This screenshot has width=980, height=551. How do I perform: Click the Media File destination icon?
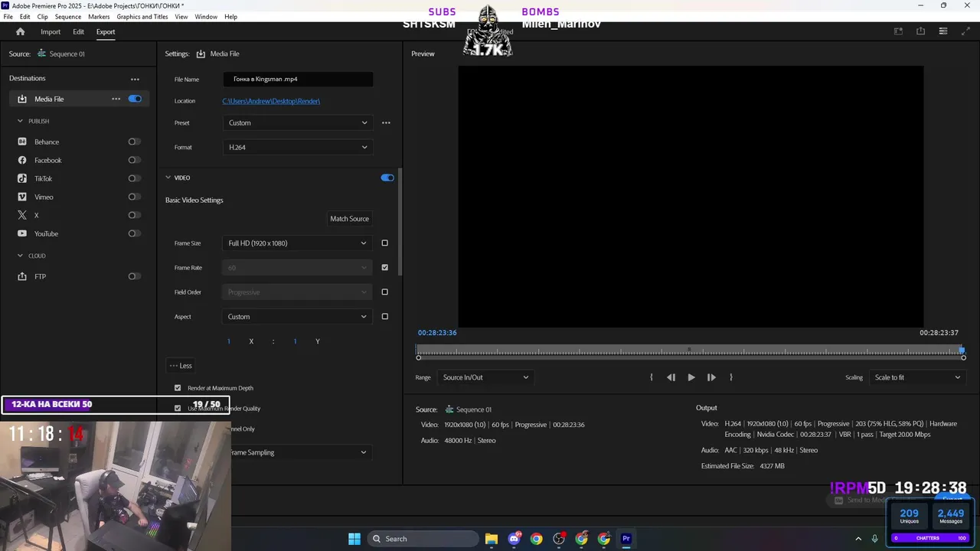coord(22,99)
